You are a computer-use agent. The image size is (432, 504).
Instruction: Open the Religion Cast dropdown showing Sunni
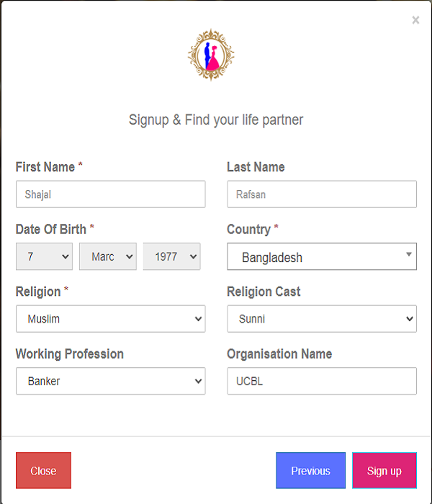pyautogui.click(x=321, y=319)
